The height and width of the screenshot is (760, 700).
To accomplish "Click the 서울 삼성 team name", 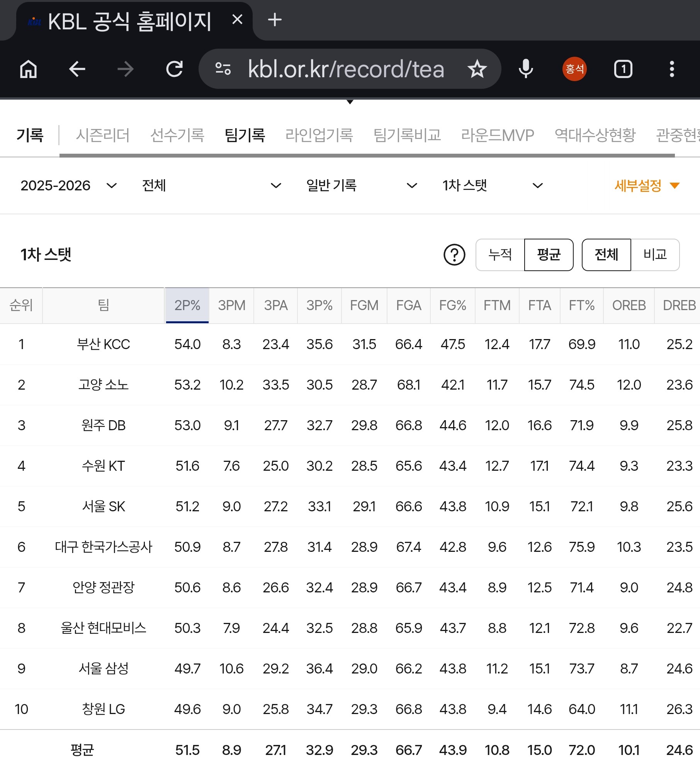I will click(104, 668).
